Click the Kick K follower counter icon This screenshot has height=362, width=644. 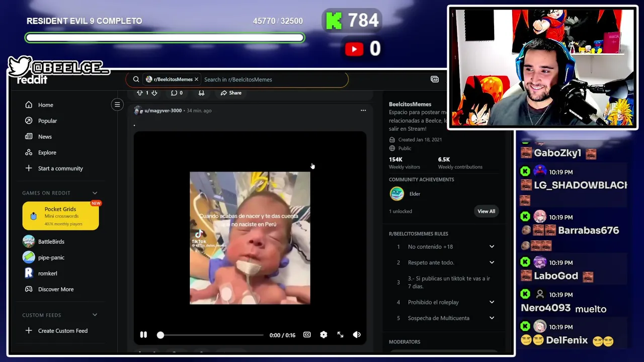tap(334, 21)
